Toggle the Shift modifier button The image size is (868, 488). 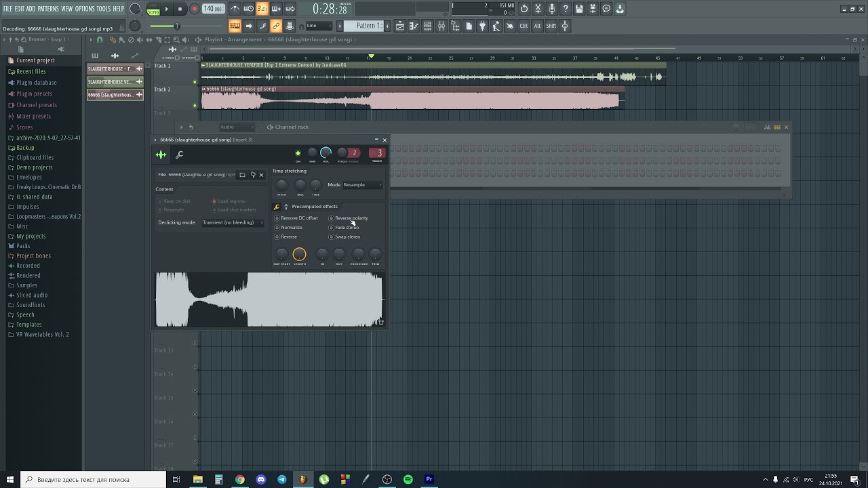[551, 26]
